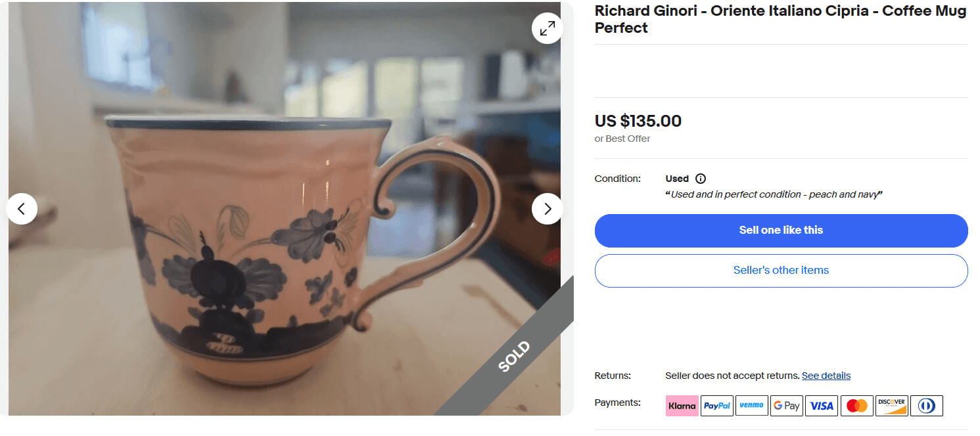Click the Venmo payment icon
The image size is (980, 436).
click(752, 405)
